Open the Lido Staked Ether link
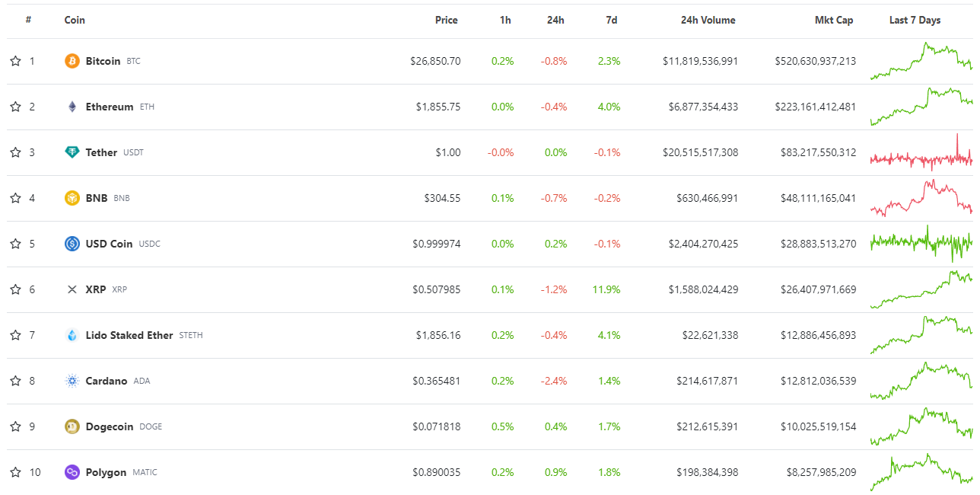Viewport: 980px width, 495px height. point(129,335)
